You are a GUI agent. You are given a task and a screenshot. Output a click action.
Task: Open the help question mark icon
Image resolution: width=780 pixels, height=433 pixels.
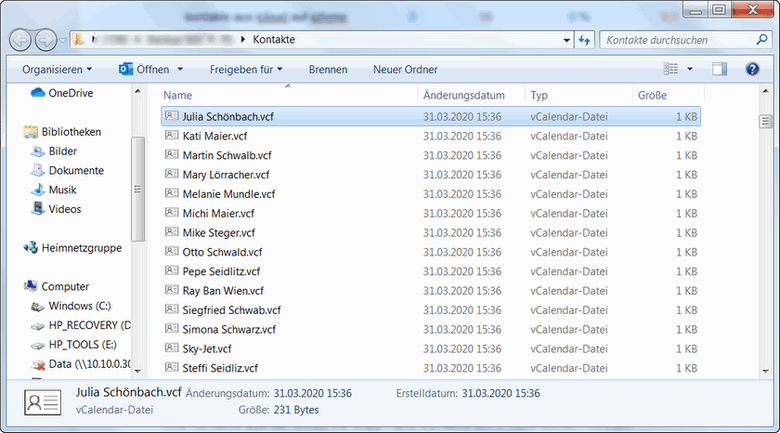pos(752,69)
